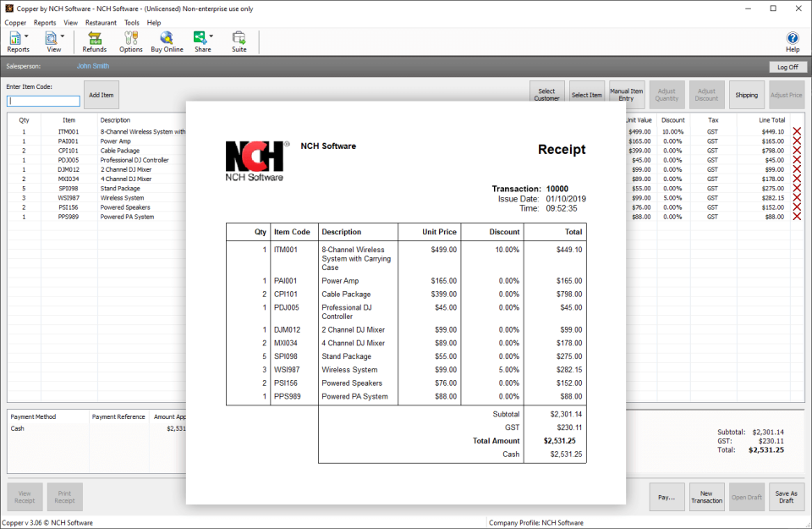Open the Refunds tool
This screenshot has width=812, height=529.
(x=94, y=41)
